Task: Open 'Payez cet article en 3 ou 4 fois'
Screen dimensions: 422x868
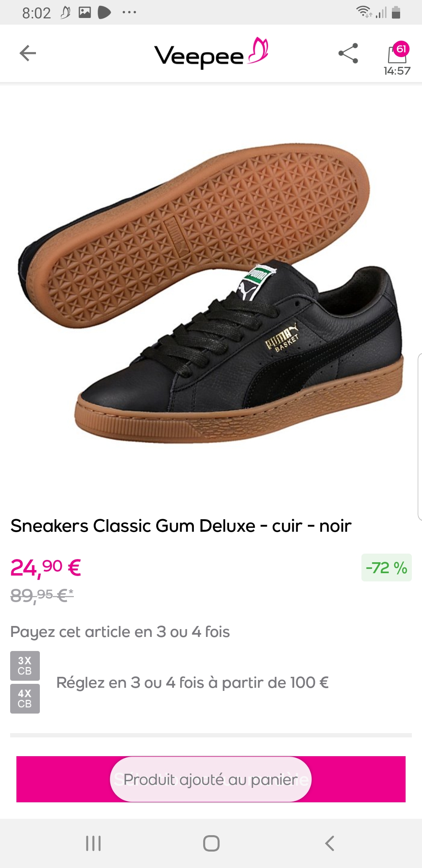Action: click(x=120, y=632)
